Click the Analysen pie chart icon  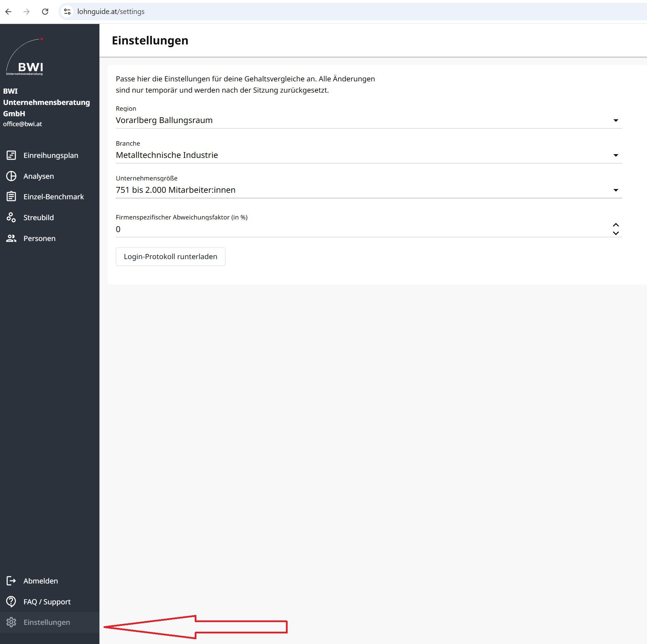tap(11, 176)
